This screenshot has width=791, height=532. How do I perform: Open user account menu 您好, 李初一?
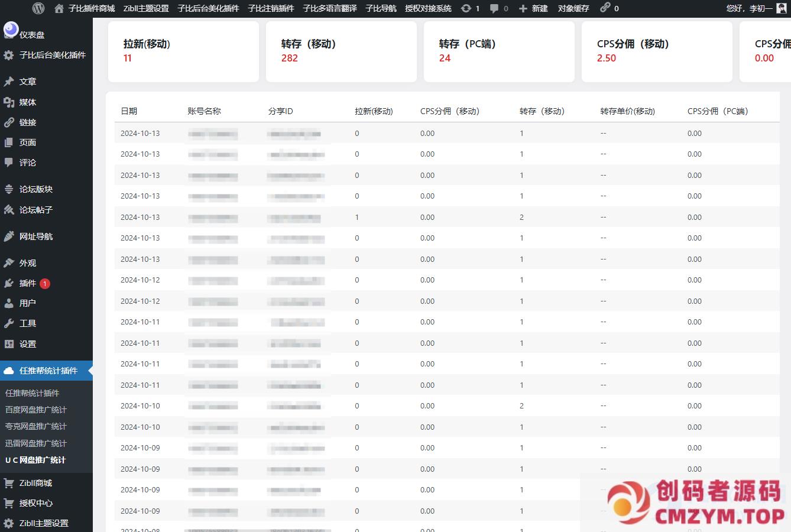[x=748, y=8]
